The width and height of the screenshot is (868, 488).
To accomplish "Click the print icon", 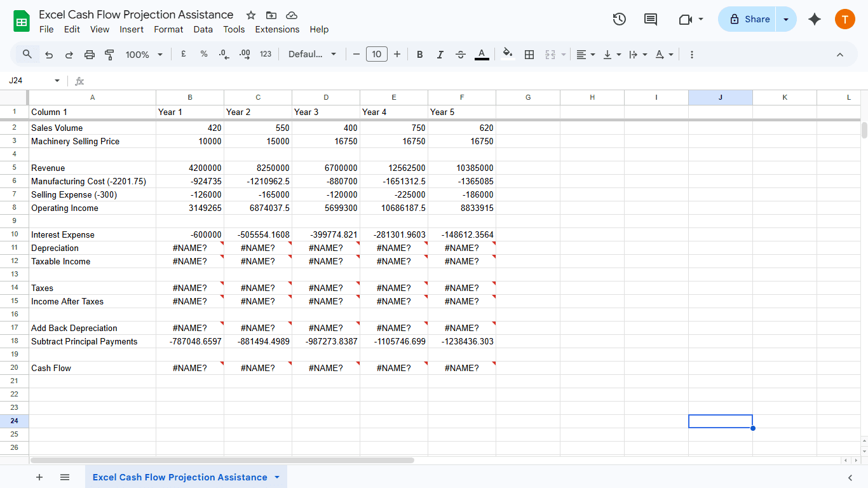I will tap(90, 55).
